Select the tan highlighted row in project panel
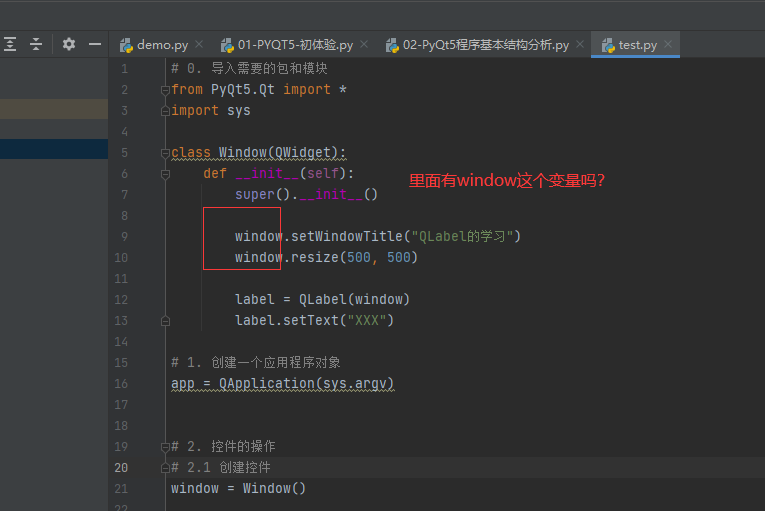Viewport: 765px width, 511px height. pos(54,109)
